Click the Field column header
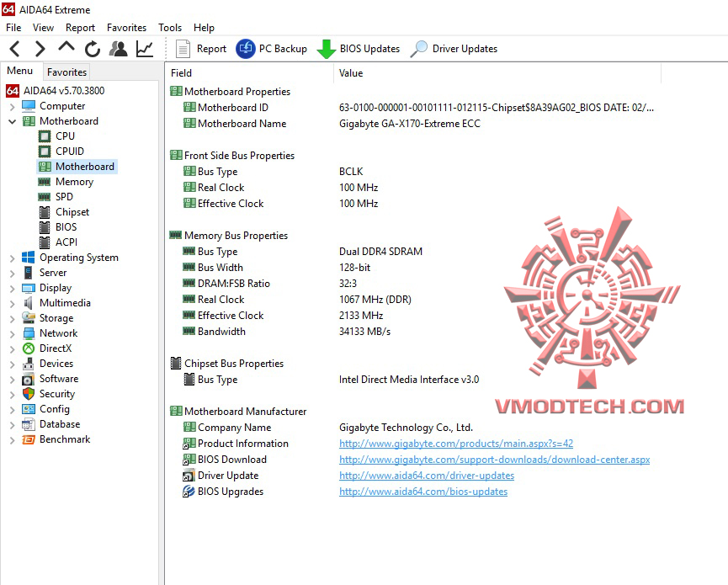 (249, 73)
